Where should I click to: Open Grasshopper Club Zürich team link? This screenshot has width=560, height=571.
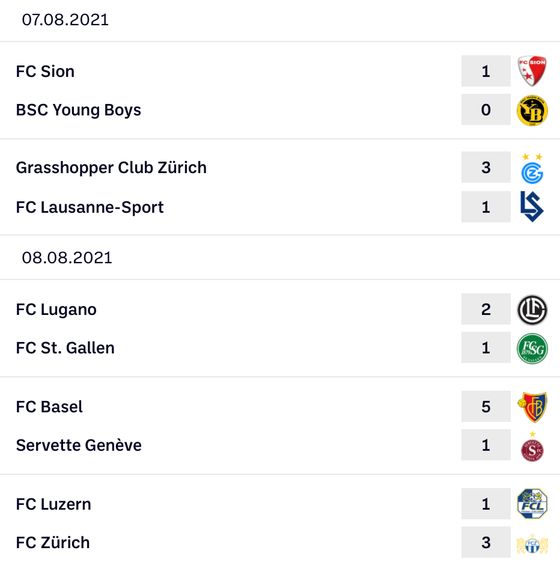click(x=111, y=168)
